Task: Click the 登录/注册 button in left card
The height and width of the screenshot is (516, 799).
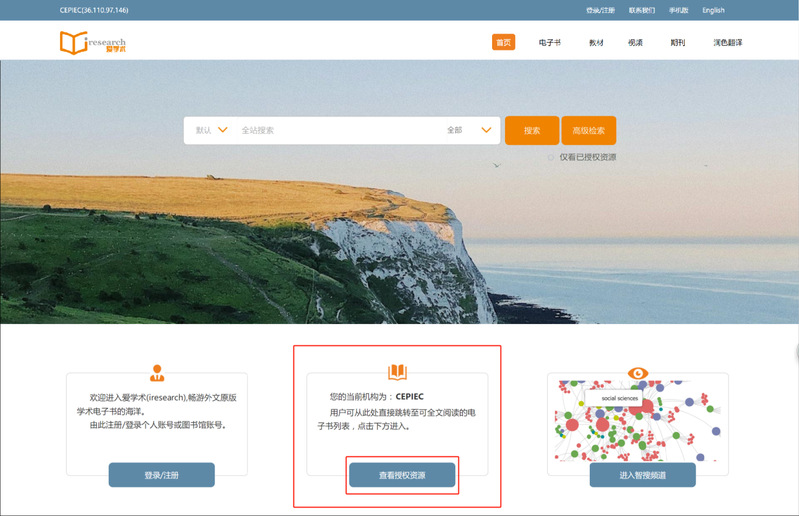Action: [x=161, y=475]
